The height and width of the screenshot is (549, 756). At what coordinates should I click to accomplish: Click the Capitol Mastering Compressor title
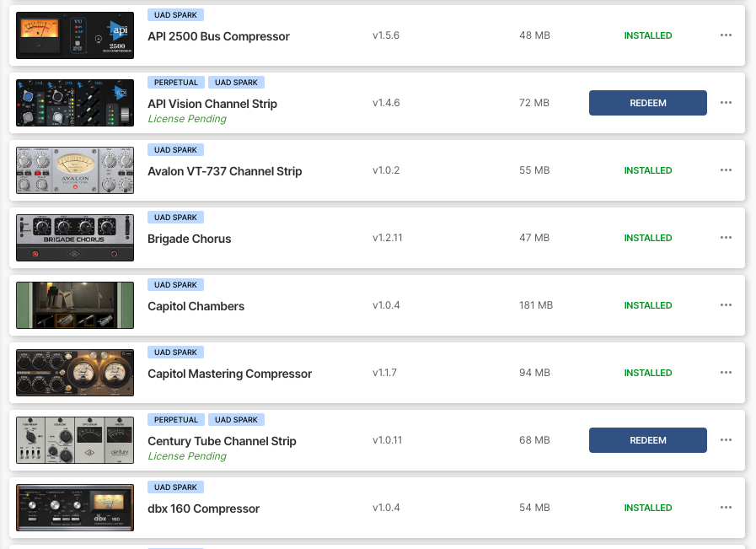[x=229, y=374]
